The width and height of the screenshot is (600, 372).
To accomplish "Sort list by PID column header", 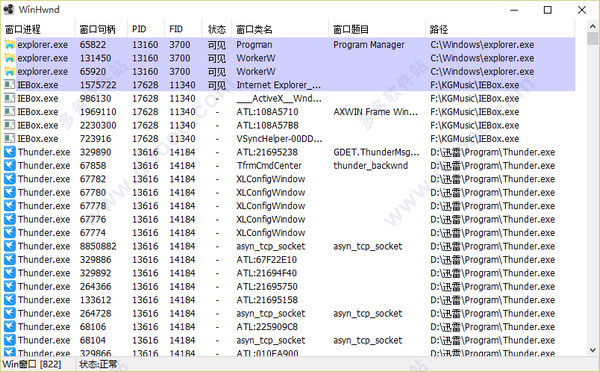I will point(139,29).
